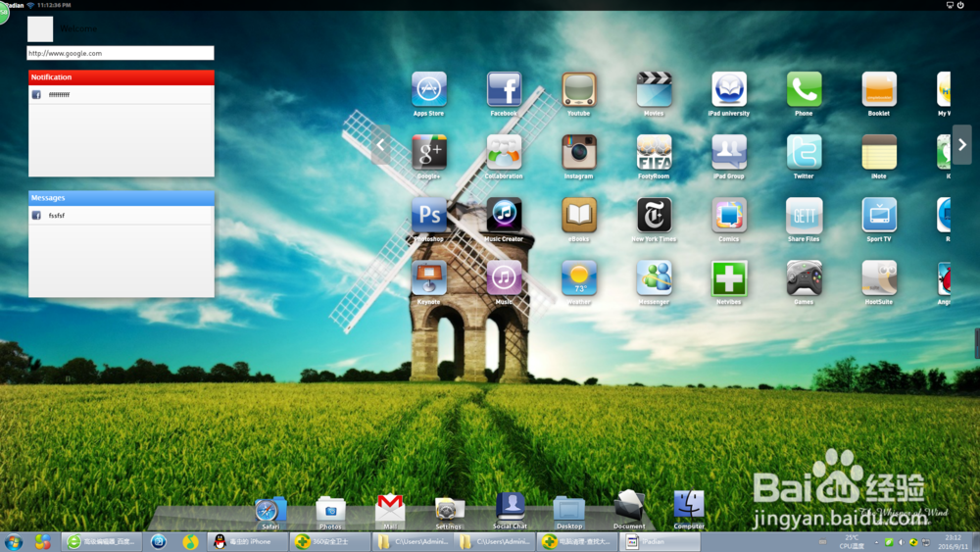Launch the Keynote app

pyautogui.click(x=429, y=277)
